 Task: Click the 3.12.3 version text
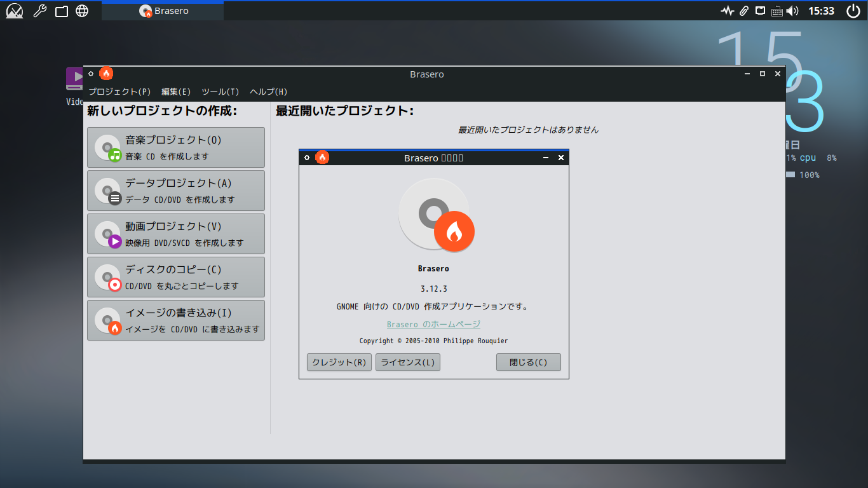[x=434, y=289]
